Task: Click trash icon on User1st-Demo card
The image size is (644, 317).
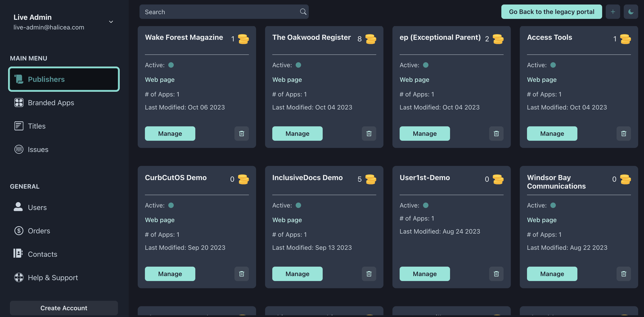Action: click(496, 274)
